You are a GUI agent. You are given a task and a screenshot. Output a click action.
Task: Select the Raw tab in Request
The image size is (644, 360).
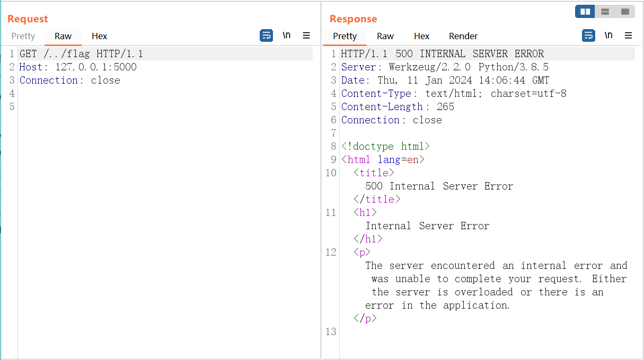click(63, 36)
